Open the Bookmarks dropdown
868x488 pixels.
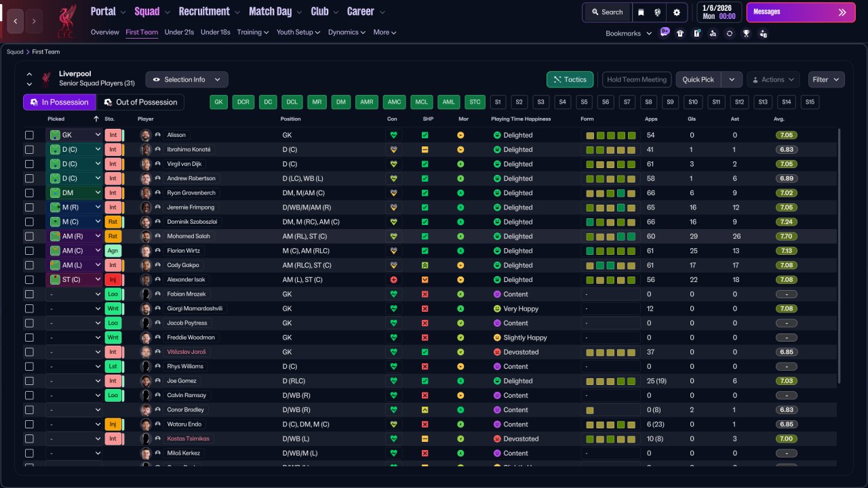[x=628, y=33]
